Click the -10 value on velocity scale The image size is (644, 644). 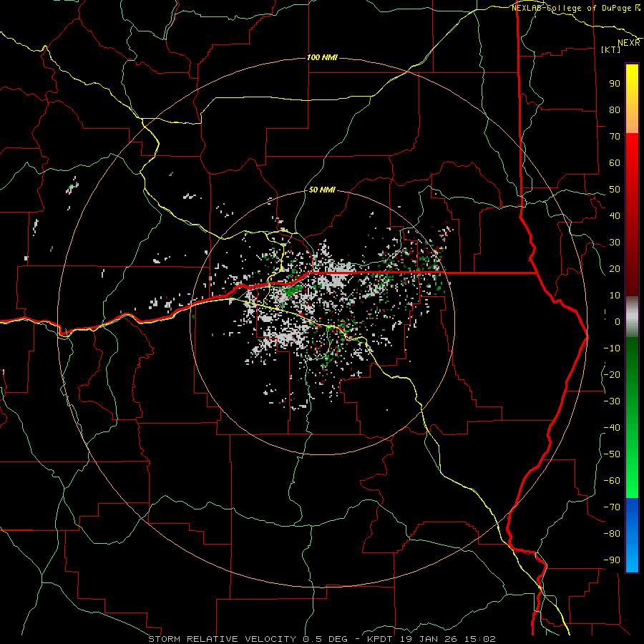612,348
